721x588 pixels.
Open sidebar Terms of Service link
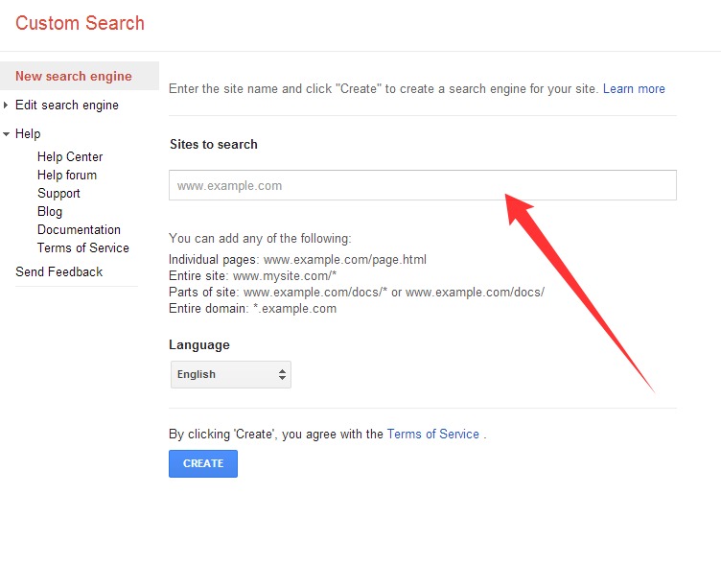coord(83,248)
